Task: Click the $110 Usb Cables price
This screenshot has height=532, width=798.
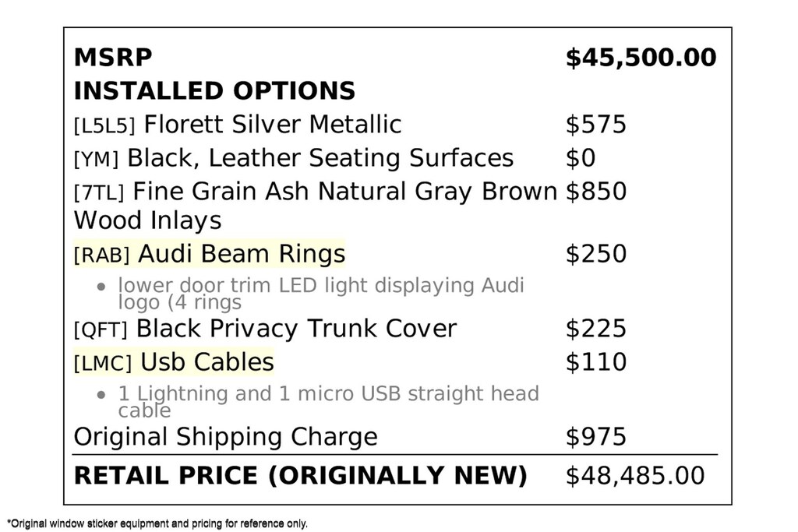Action: point(596,362)
